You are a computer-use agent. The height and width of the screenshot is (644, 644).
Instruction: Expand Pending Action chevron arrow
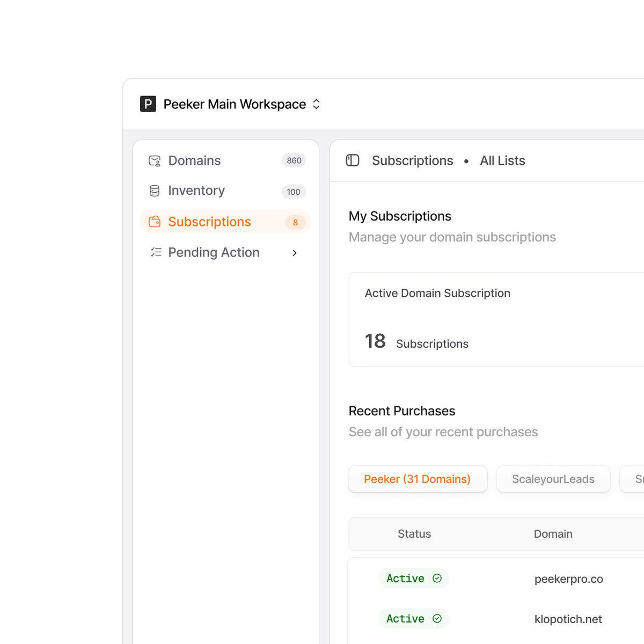point(295,253)
